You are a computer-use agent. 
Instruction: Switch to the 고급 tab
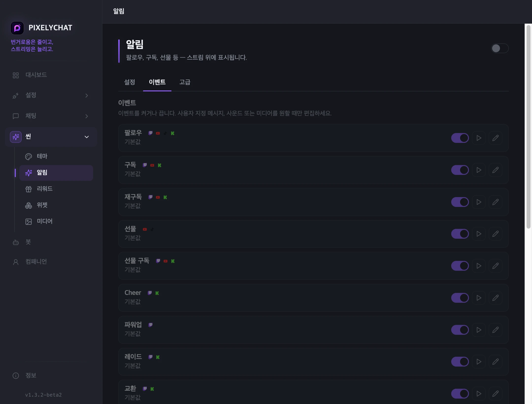tap(185, 82)
